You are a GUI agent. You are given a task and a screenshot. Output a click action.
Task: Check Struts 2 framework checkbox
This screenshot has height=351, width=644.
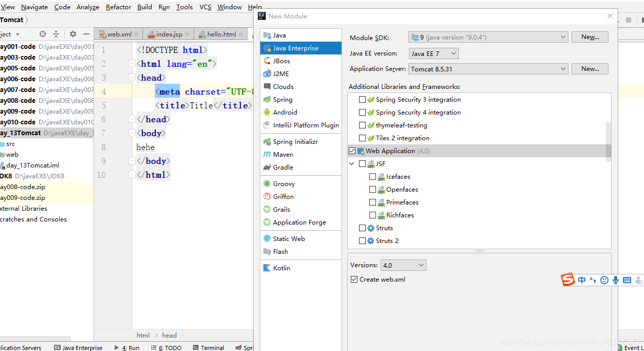[362, 241]
